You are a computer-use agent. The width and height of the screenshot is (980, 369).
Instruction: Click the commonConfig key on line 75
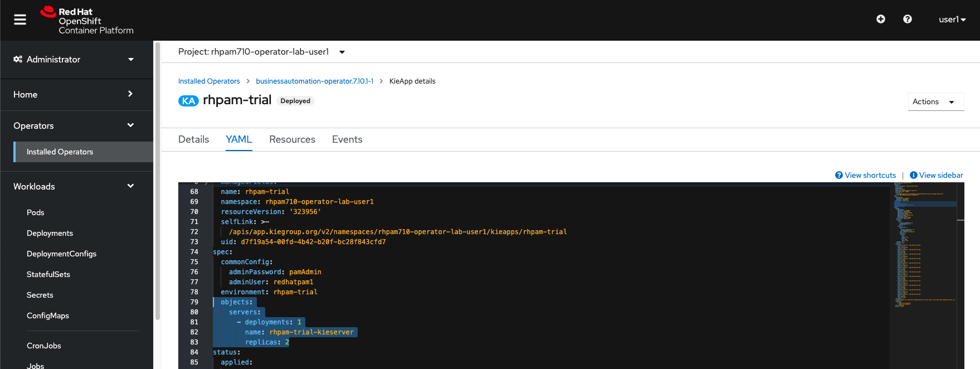tap(245, 262)
